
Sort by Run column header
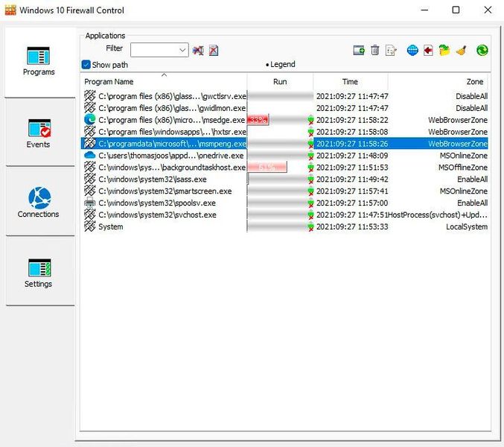280,81
